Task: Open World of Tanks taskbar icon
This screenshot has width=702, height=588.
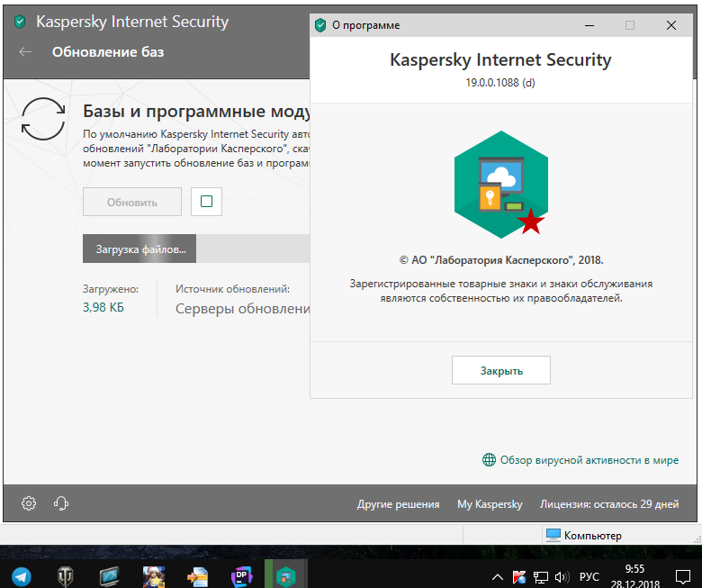Action: 66,576
